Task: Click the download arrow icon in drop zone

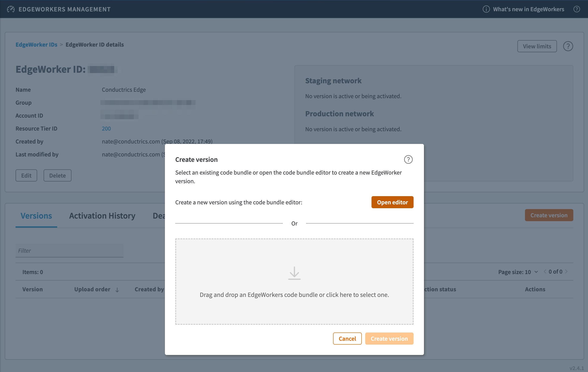Action: (294, 273)
